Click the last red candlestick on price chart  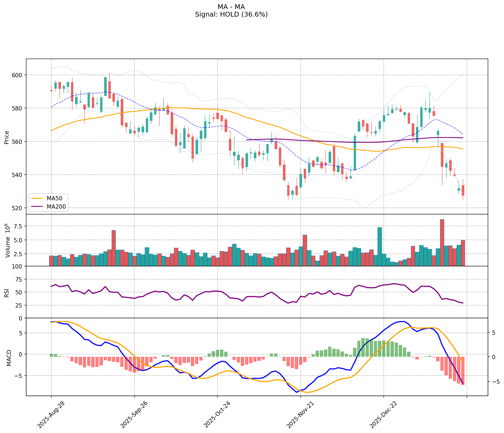point(463,190)
